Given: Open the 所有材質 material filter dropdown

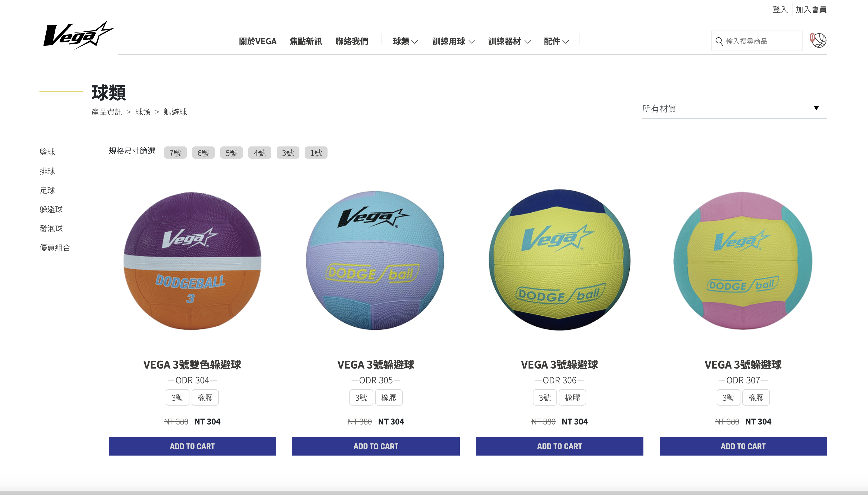Looking at the screenshot, I should click(x=734, y=109).
